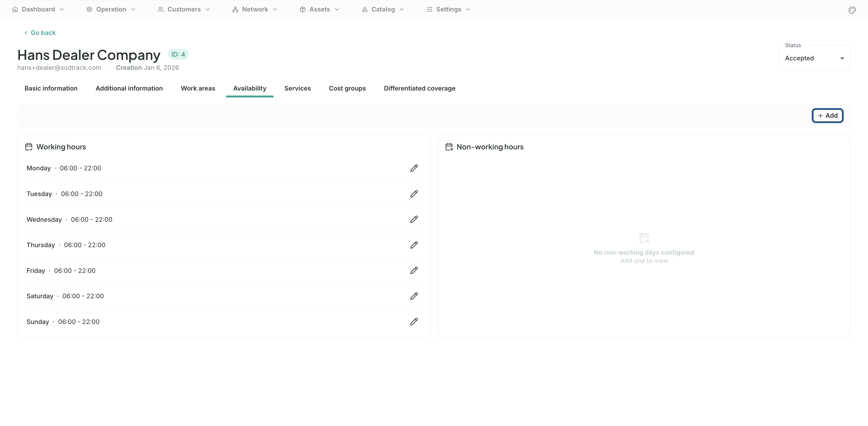Edit Thursday working hours pencil icon

click(414, 245)
